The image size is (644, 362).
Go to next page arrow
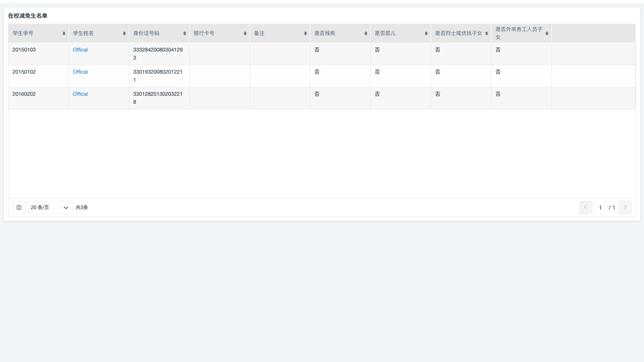click(x=625, y=208)
